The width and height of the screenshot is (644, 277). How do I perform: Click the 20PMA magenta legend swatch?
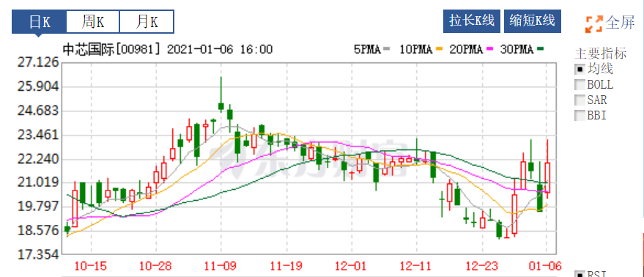coord(489,50)
